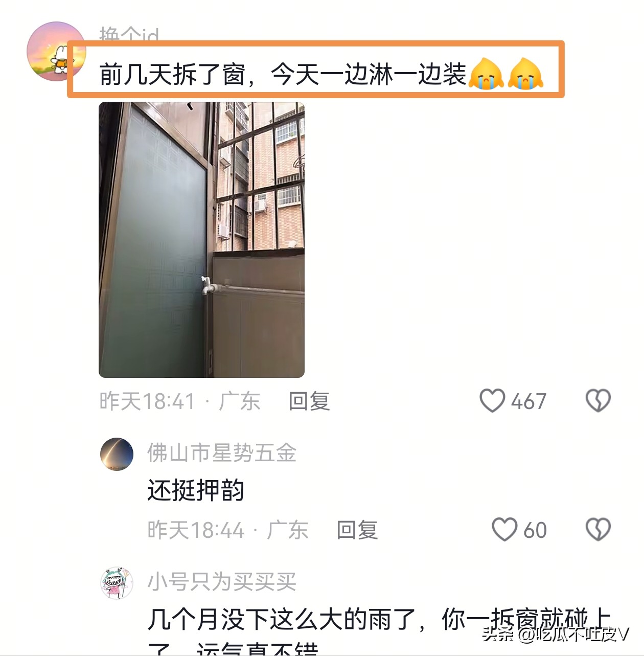Tap broken heart on 还挺押韵 reply
The height and width of the screenshot is (657, 644).
pyautogui.click(x=598, y=529)
